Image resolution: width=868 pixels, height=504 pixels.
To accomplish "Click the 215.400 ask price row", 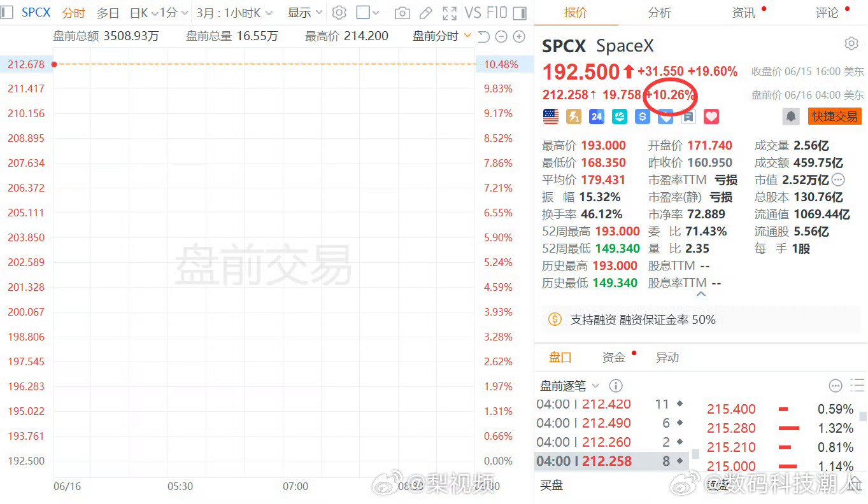I will pyautogui.click(x=780, y=409).
